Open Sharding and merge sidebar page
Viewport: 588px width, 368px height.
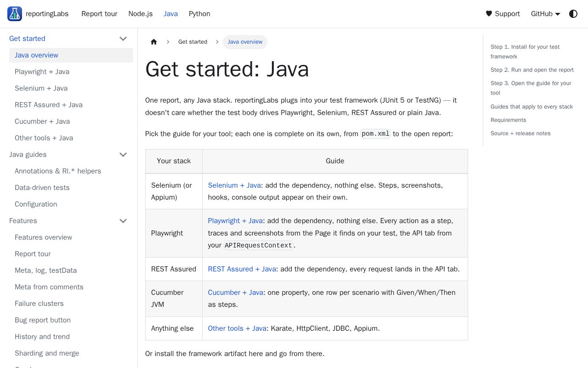tap(71, 353)
